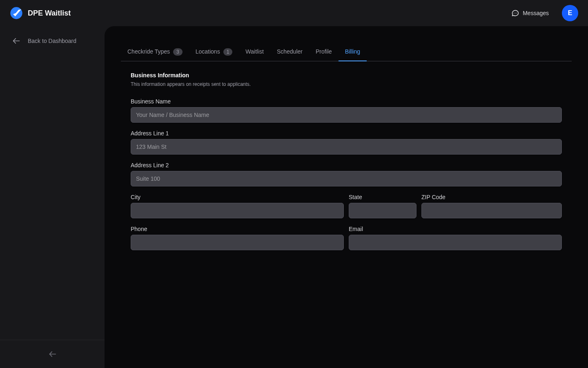The height and width of the screenshot is (368, 588).
Task: Switch to the Scheduler tab
Action: (x=290, y=52)
